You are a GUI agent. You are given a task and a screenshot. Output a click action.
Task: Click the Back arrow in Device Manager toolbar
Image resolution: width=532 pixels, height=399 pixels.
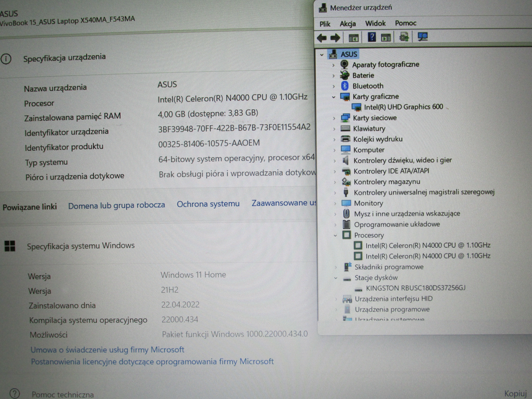(x=322, y=38)
